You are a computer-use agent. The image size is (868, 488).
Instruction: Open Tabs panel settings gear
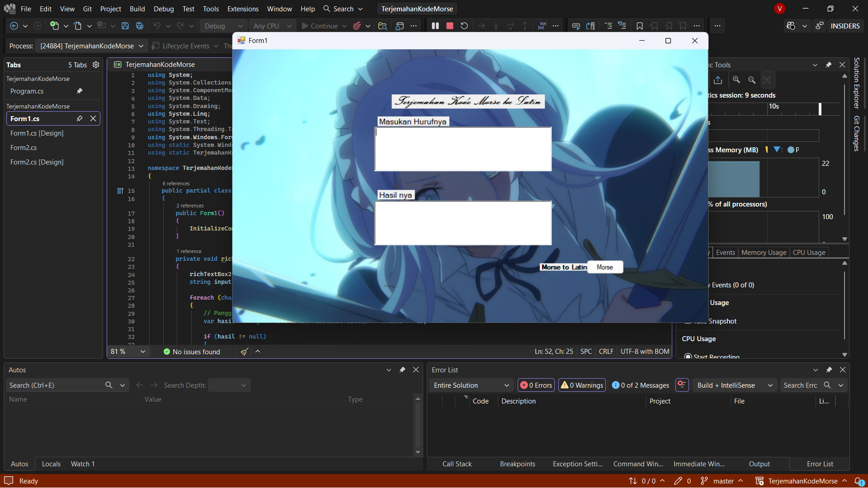[x=96, y=65]
